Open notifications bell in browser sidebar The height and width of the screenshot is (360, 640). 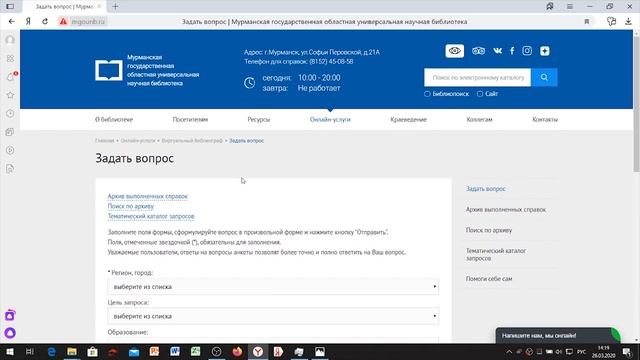pos(10,77)
